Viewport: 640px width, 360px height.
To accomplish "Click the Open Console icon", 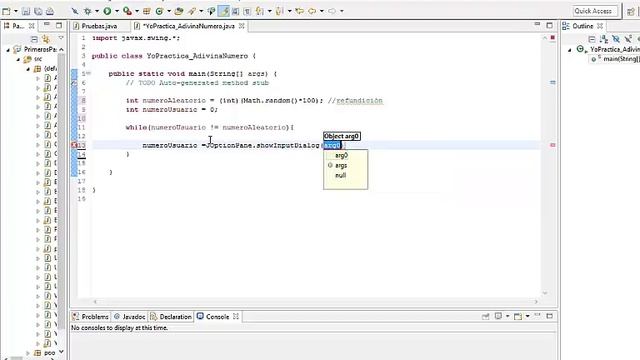I will pyautogui.click(x=518, y=316).
